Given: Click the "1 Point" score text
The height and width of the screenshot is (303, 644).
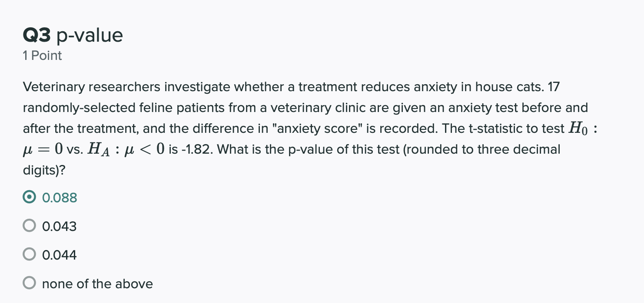Looking at the screenshot, I should point(43,56).
